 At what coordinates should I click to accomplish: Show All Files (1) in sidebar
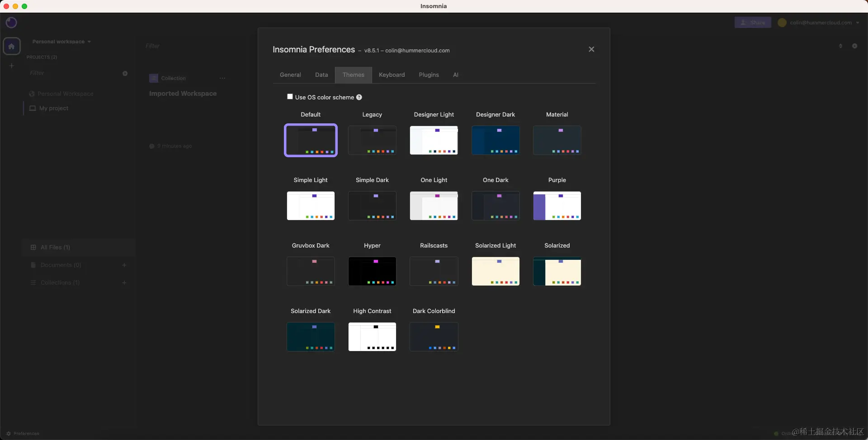(x=79, y=248)
